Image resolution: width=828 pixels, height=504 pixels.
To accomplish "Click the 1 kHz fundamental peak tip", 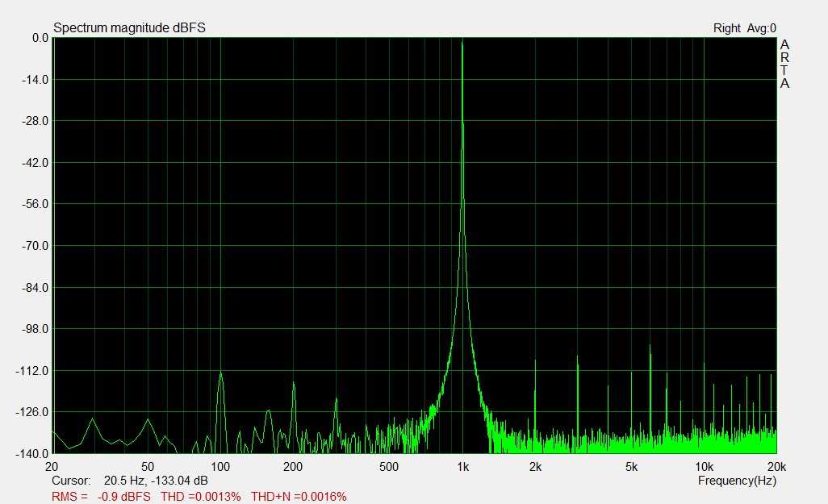I will (462, 41).
